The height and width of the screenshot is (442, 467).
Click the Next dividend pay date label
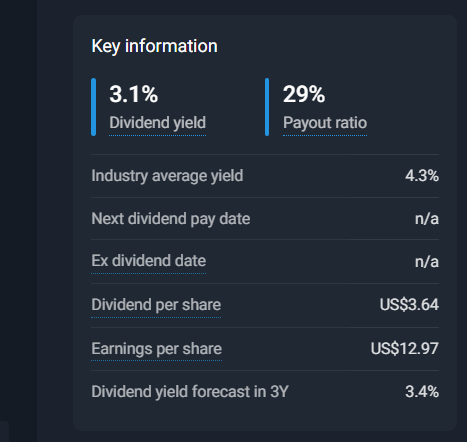click(x=171, y=219)
